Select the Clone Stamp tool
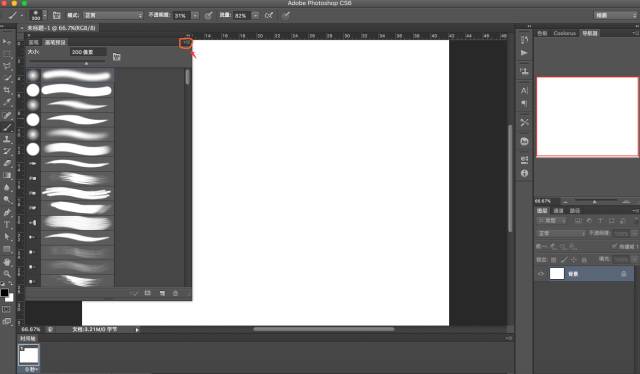The width and height of the screenshot is (640, 374). (x=7, y=139)
